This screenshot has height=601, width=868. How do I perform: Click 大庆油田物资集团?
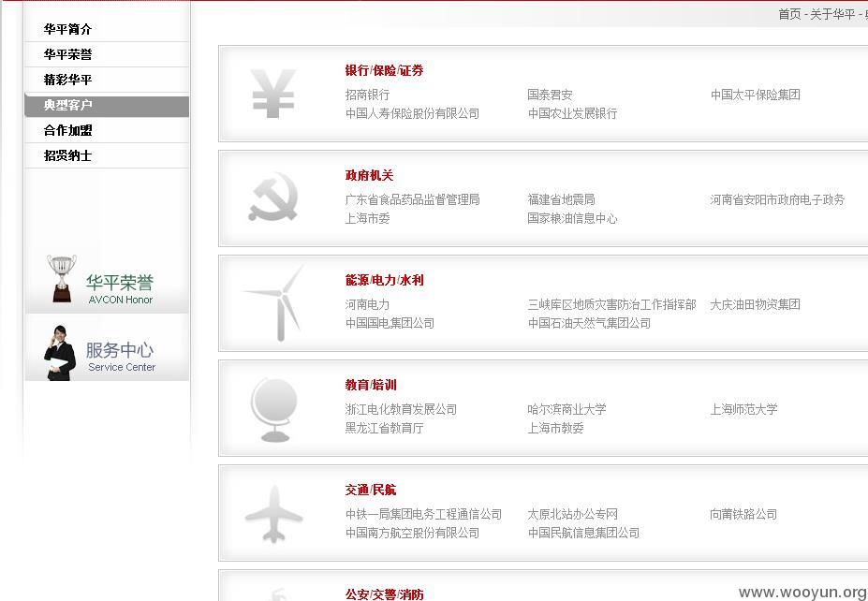click(x=755, y=304)
